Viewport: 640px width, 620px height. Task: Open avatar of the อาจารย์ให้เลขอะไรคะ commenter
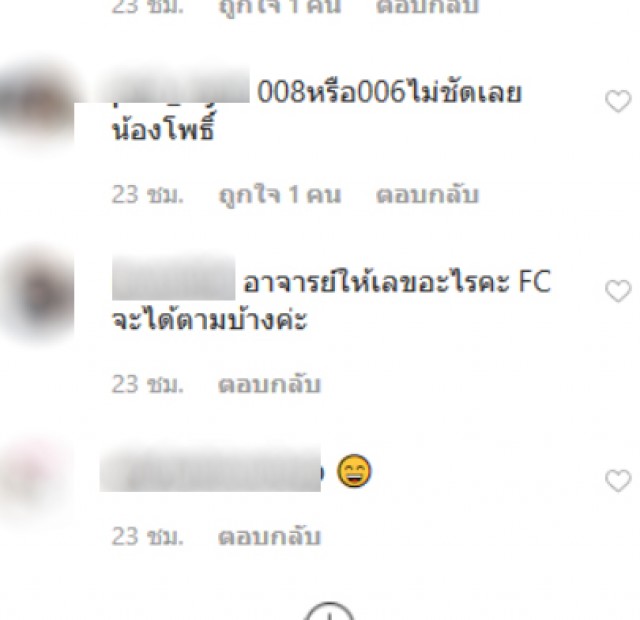(x=38, y=293)
